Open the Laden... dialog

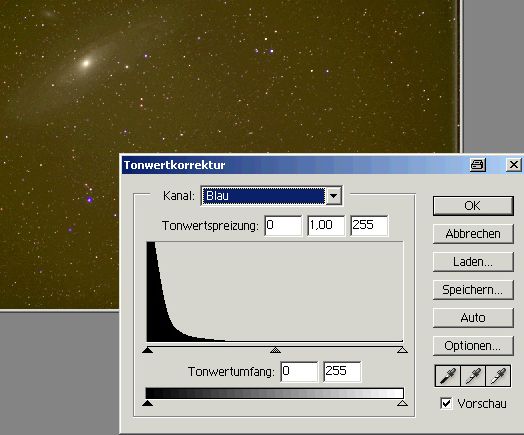pos(473,262)
